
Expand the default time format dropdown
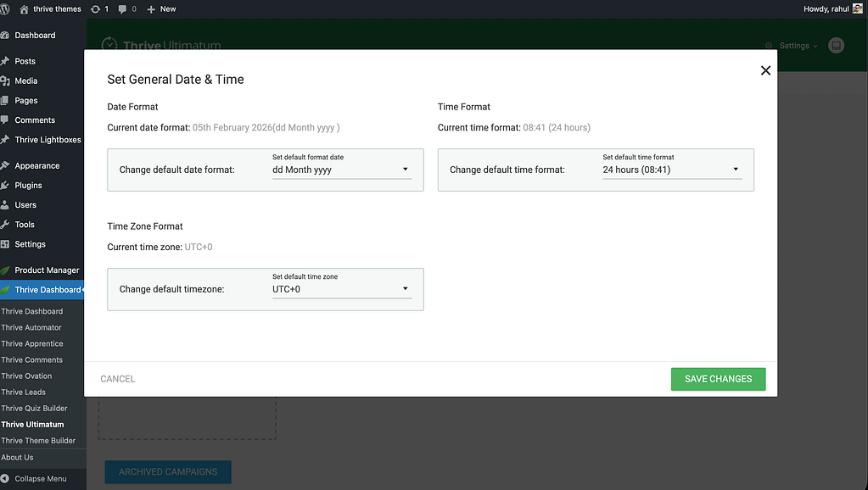[671, 170]
